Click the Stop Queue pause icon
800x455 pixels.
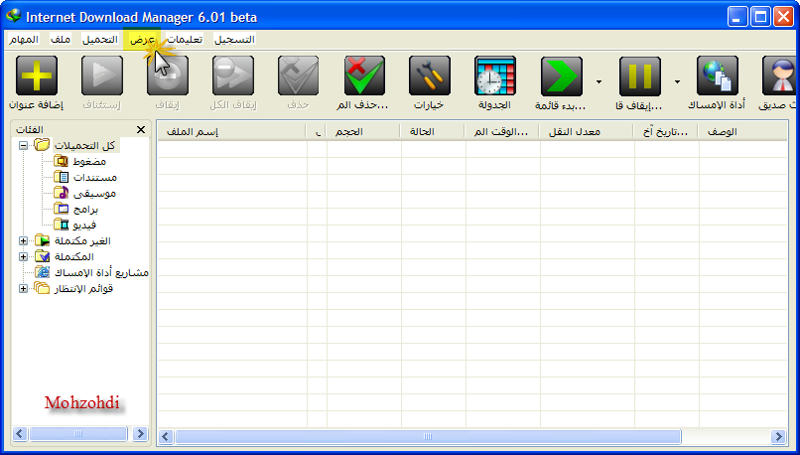pos(640,77)
